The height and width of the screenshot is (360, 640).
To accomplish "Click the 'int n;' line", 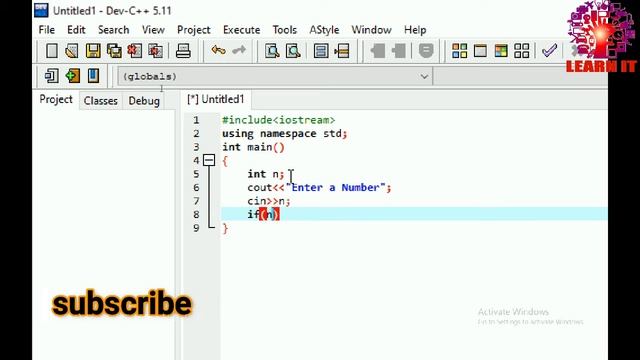I will point(265,174).
